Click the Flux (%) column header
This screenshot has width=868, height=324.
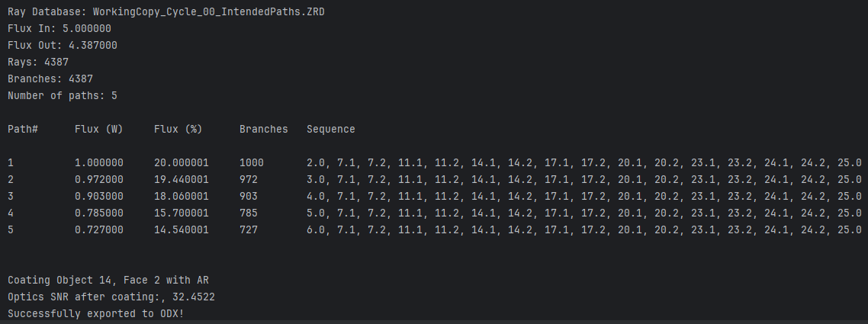pyautogui.click(x=178, y=130)
